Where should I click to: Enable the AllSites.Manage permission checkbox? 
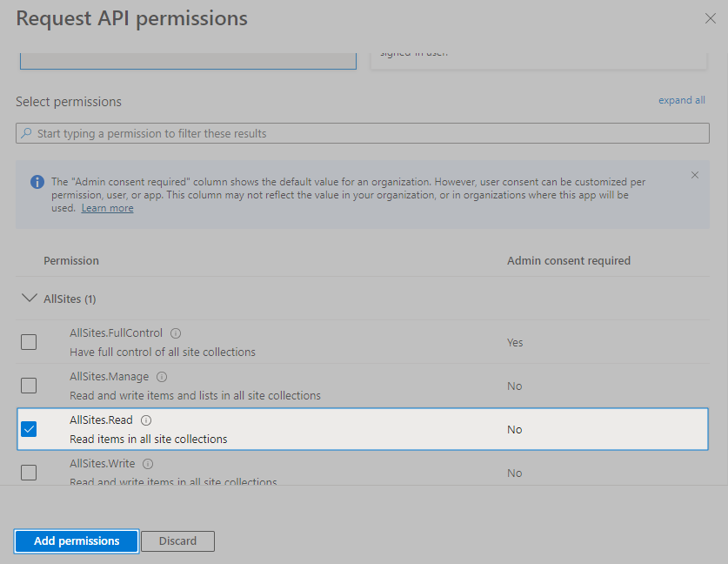[x=29, y=386]
